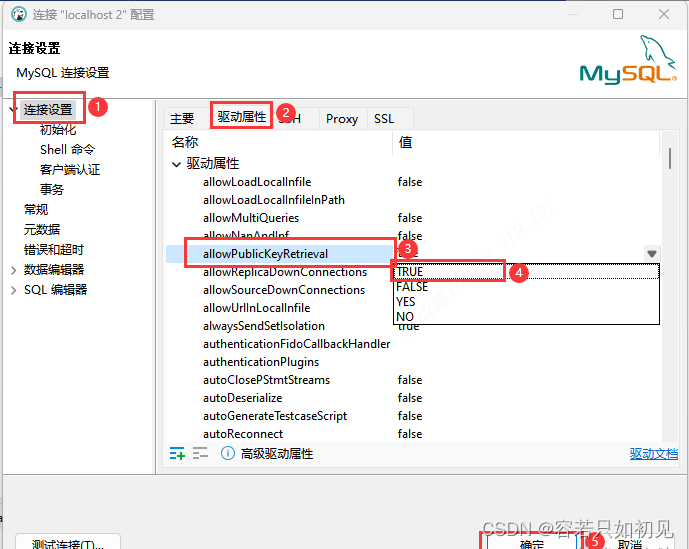Click the DBeaver window title icon
This screenshot has height=549, width=689.
click(x=18, y=14)
